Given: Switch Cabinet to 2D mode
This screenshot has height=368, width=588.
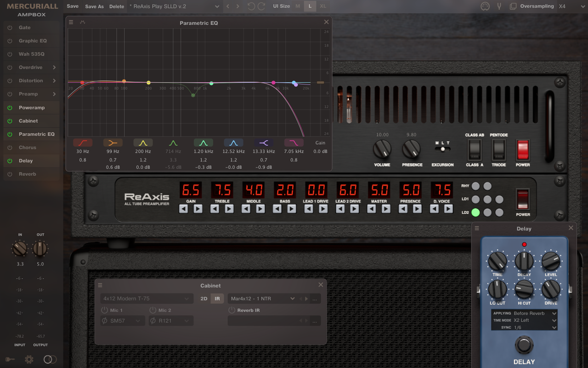Looking at the screenshot, I should [204, 299].
